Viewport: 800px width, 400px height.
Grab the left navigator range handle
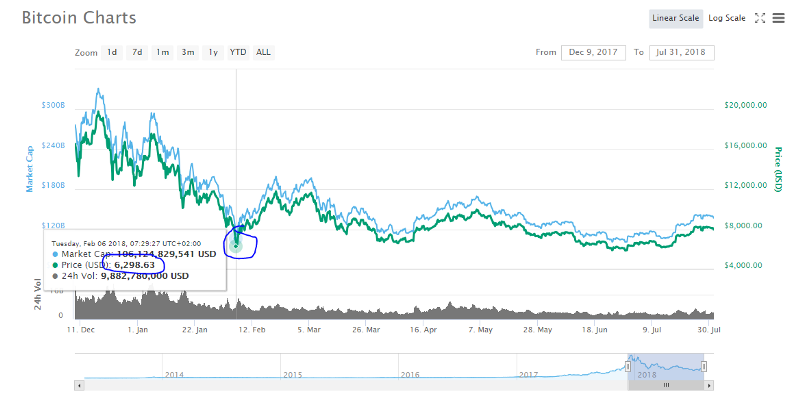coord(628,366)
